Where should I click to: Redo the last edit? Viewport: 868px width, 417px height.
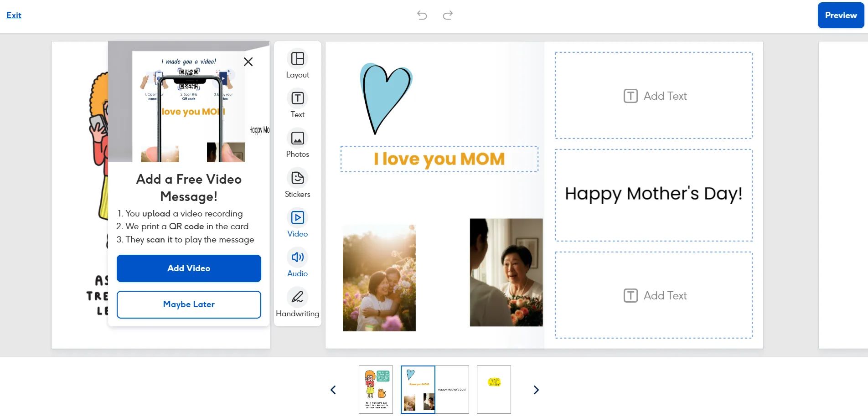click(448, 15)
